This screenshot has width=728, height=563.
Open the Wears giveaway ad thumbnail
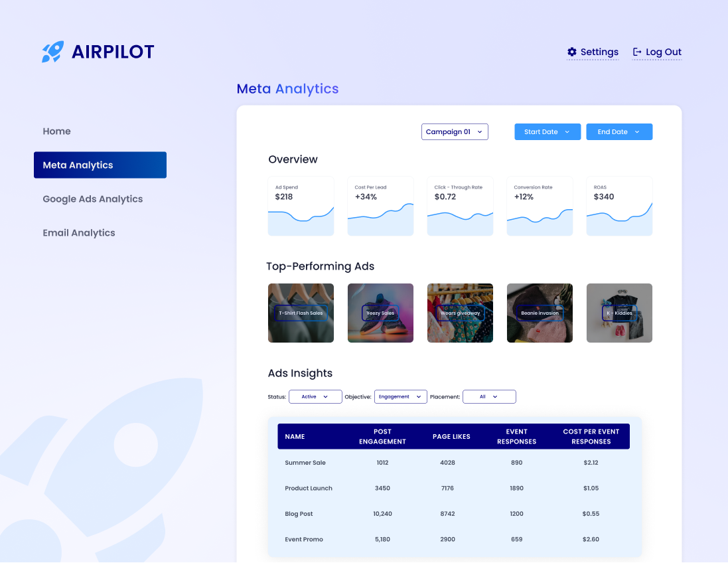[x=460, y=313]
